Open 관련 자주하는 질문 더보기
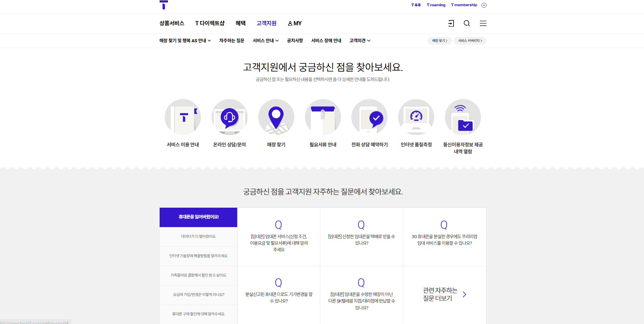The height and width of the screenshot is (324, 644). click(444, 295)
